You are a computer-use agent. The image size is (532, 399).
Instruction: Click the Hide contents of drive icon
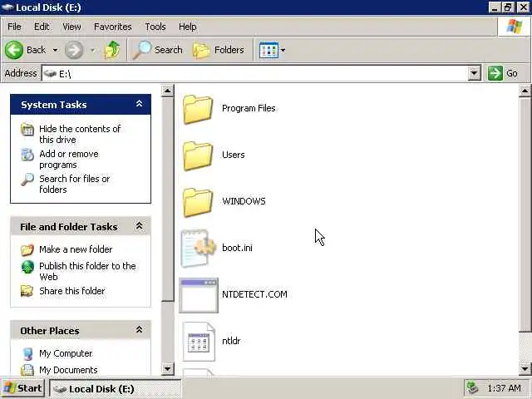27,130
